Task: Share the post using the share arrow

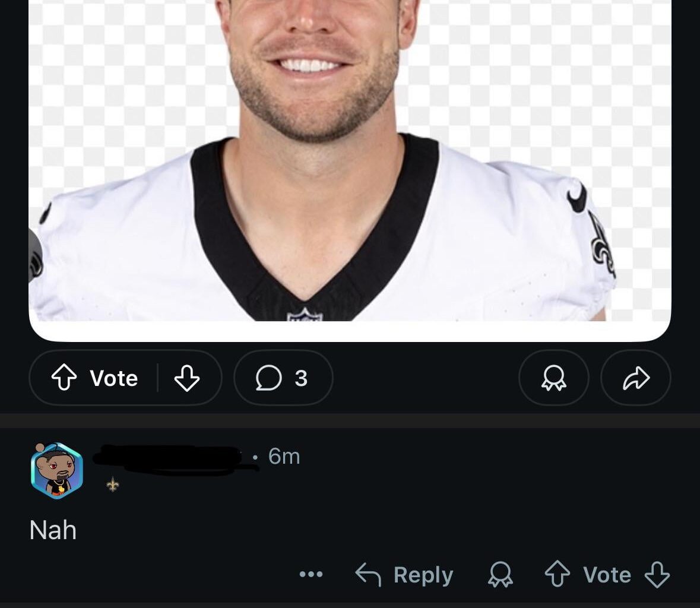Action: point(635,378)
